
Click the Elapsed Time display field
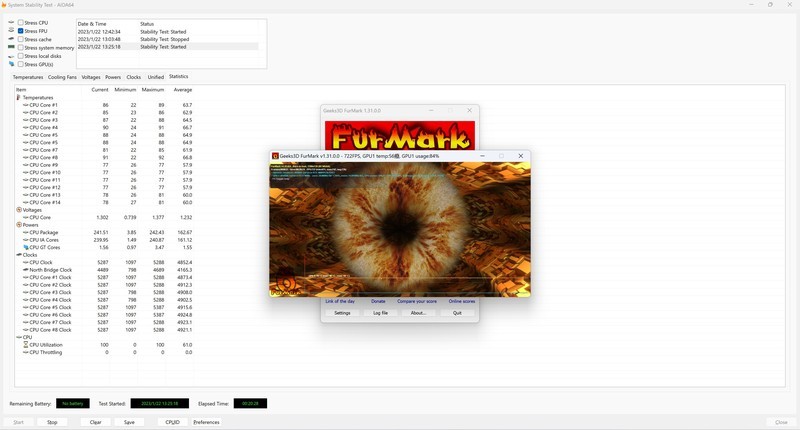point(250,403)
